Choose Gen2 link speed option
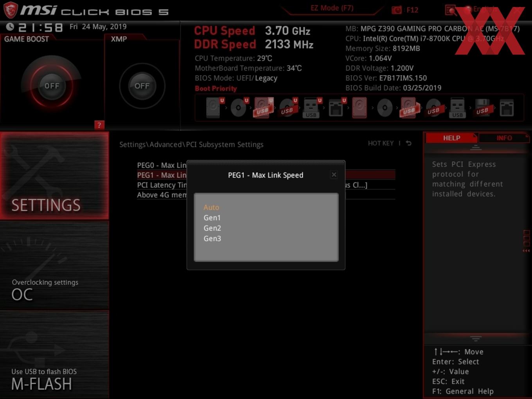Viewport: 532px width, 399px height. click(x=212, y=228)
